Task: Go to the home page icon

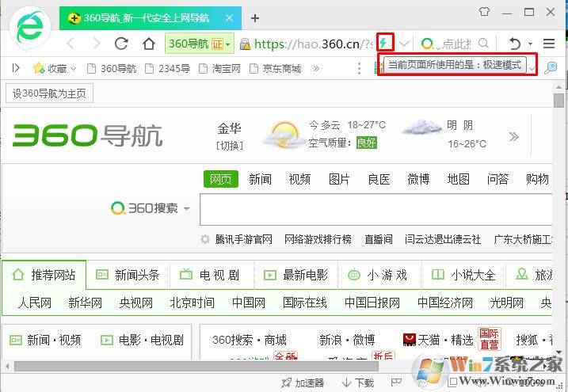Action: coord(148,44)
